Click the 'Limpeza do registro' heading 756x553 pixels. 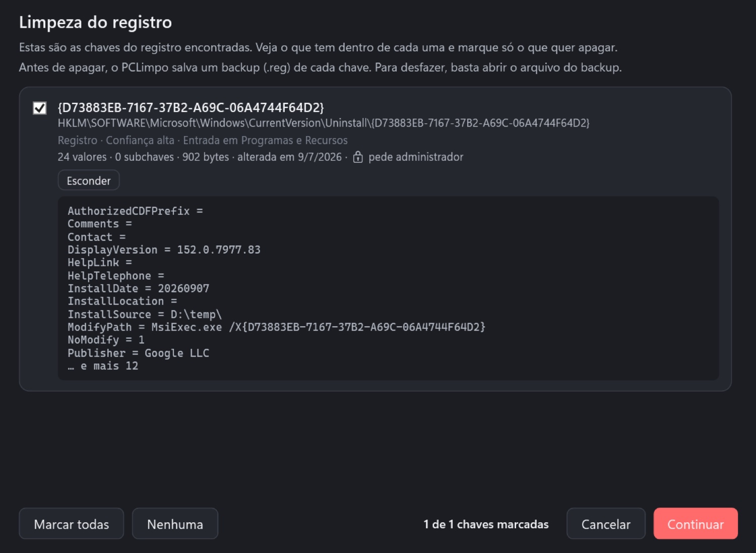(95, 23)
